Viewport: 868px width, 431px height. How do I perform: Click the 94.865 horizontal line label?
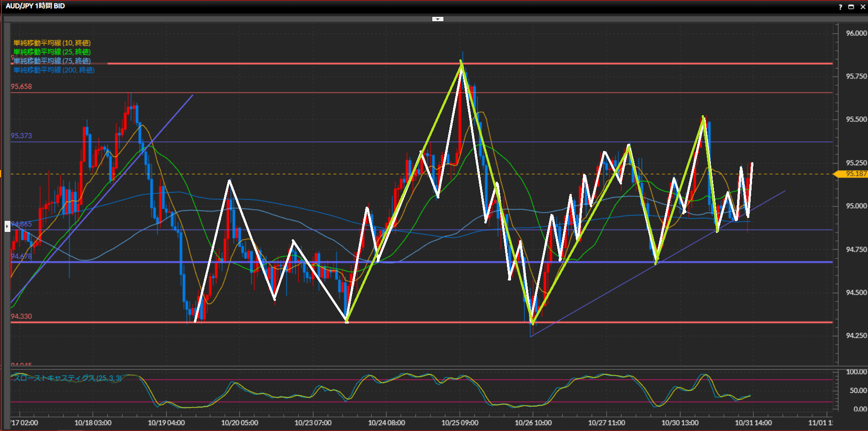tap(21, 224)
